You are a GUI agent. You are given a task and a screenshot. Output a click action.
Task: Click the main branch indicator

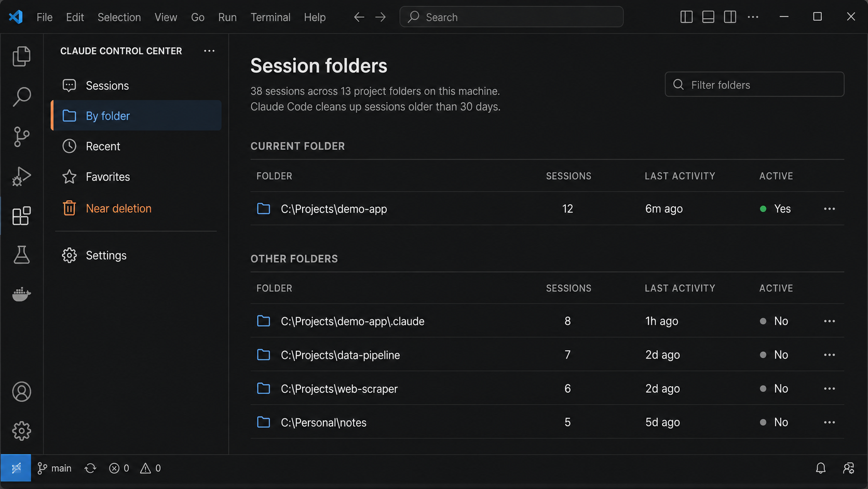click(55, 468)
